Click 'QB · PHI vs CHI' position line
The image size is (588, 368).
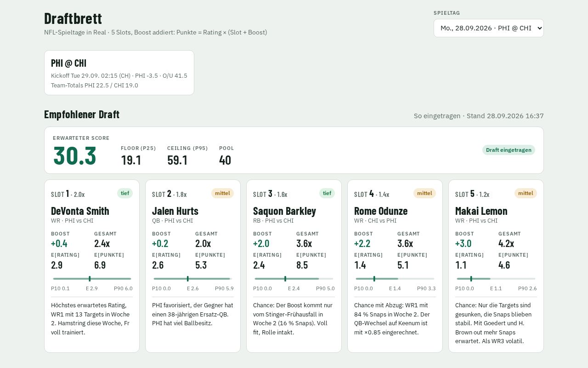pyautogui.click(x=172, y=221)
